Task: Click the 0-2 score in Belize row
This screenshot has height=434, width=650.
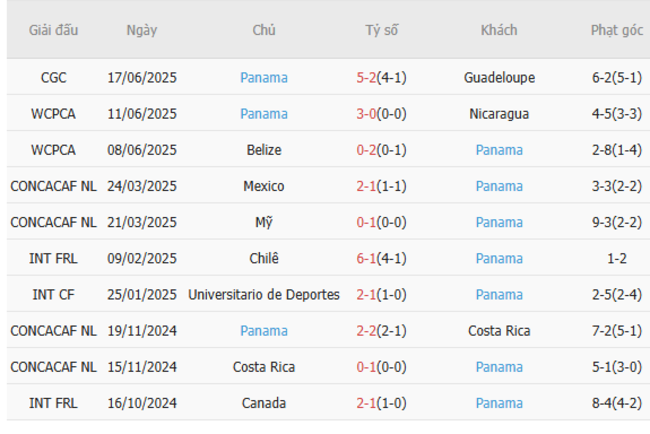Action: 367,150
